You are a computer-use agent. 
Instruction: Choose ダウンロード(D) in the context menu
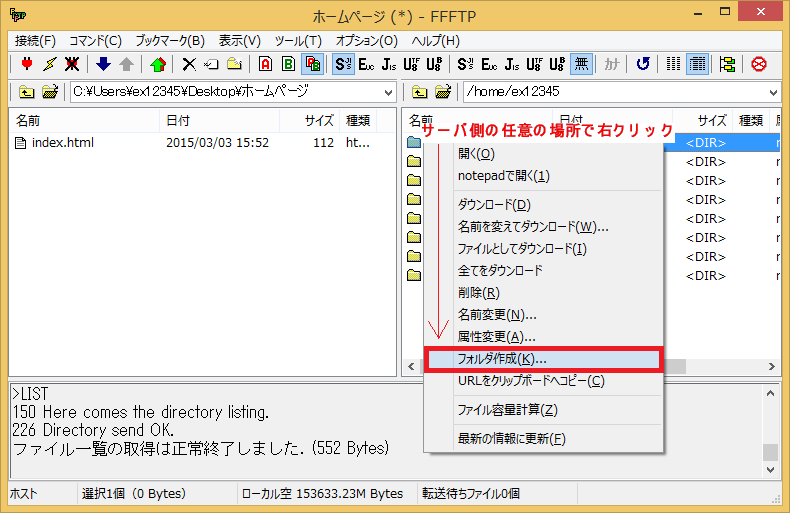click(494, 205)
